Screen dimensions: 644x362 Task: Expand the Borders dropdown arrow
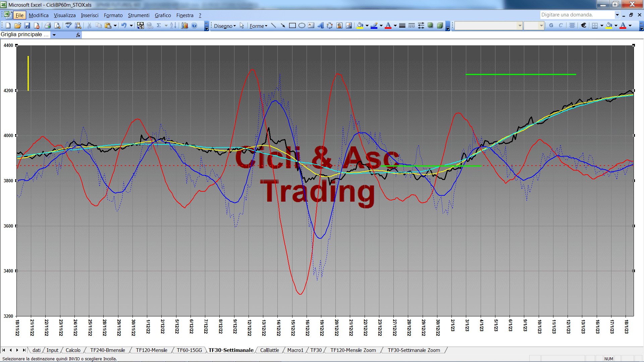point(602,25)
